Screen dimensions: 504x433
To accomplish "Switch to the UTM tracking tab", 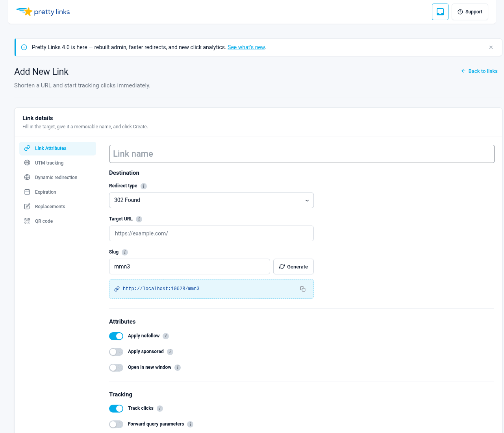I will point(57,163).
